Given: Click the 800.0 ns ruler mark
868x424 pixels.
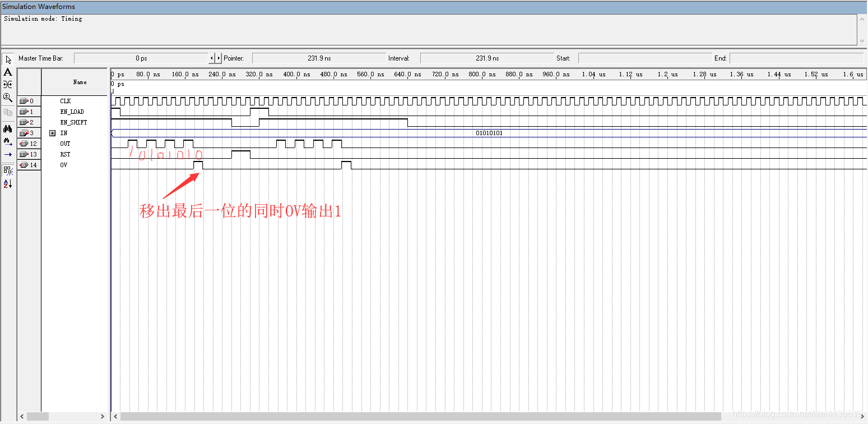Looking at the screenshot, I should pos(482,74).
